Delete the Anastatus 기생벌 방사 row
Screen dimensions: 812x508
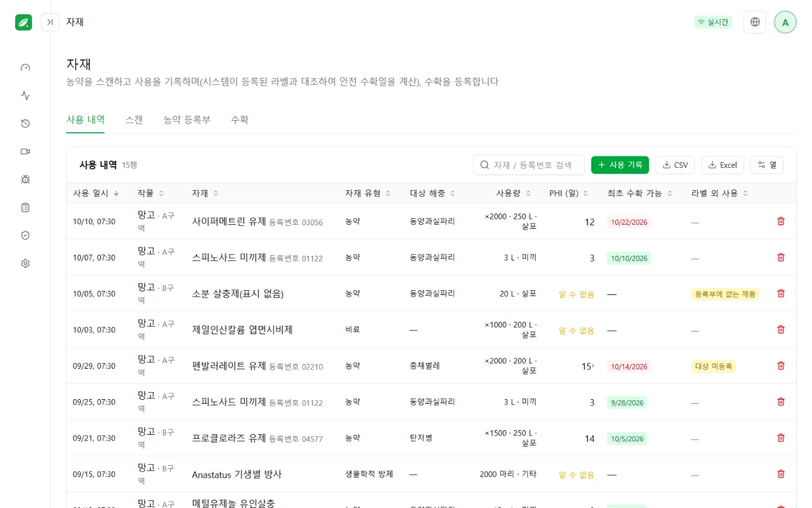[x=780, y=474]
